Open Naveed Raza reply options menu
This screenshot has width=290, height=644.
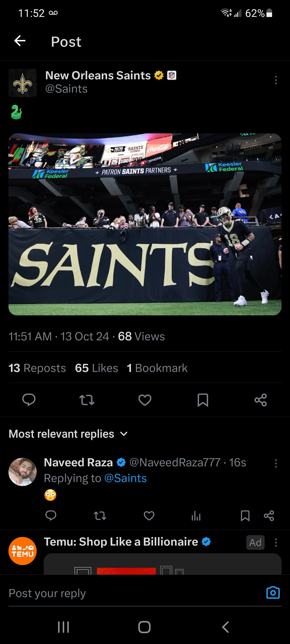276,463
